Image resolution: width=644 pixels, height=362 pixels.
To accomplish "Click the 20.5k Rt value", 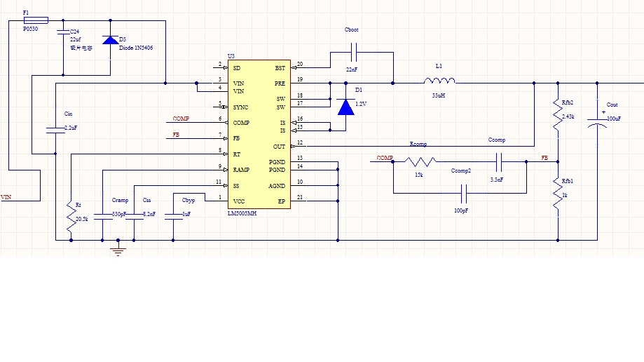I will tap(82, 220).
